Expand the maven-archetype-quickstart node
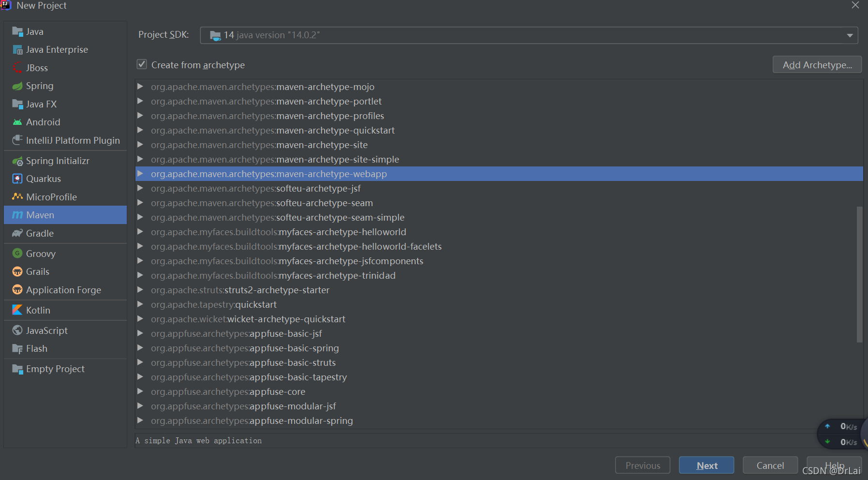Viewport: 868px width, 480px height. point(140,130)
